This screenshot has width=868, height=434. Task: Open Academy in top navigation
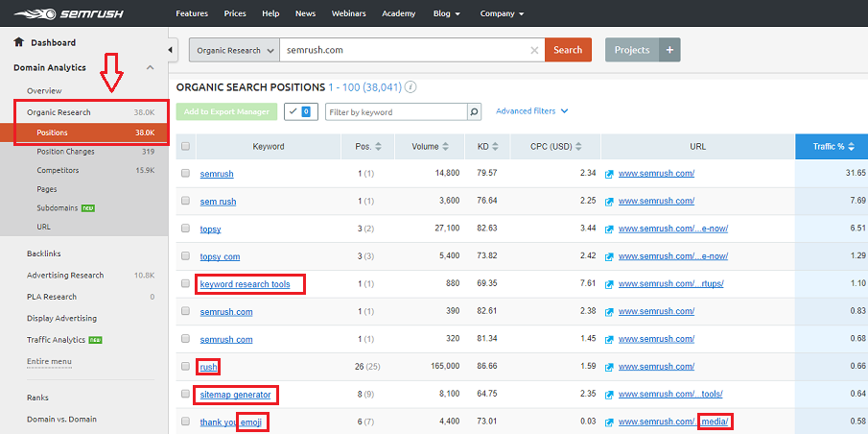click(399, 13)
